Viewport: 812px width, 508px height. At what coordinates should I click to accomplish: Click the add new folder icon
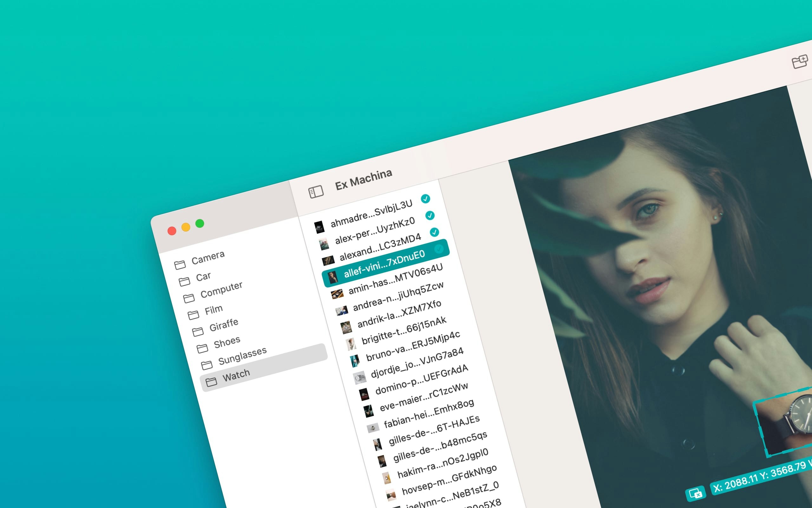tap(800, 62)
